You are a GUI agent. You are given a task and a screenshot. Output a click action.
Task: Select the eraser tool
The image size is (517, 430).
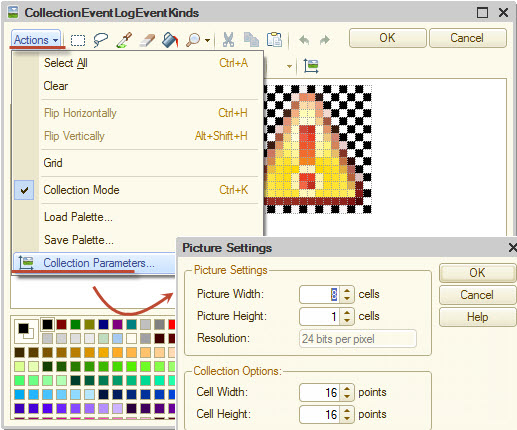coord(147,40)
